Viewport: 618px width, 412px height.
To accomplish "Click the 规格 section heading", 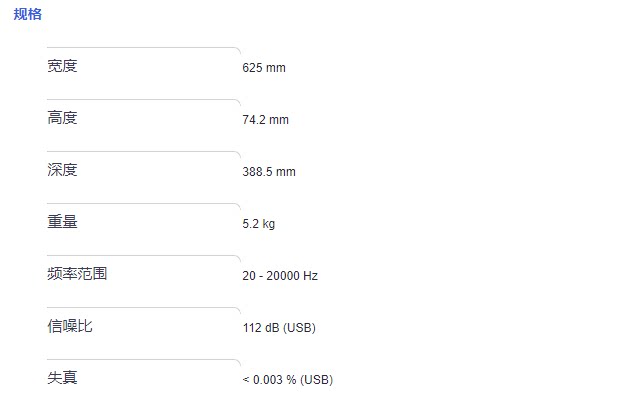I will pos(28,15).
